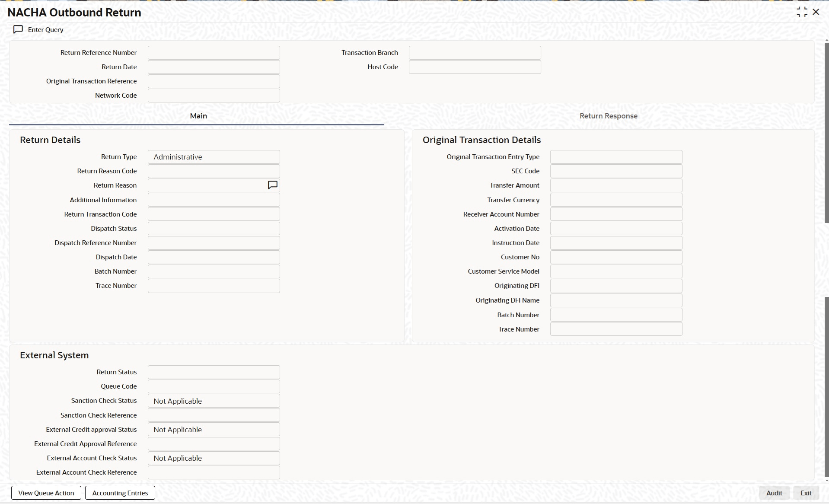829x504 pixels.
Task: Click Batch Number field under Original Transaction Details
Action: point(616,315)
